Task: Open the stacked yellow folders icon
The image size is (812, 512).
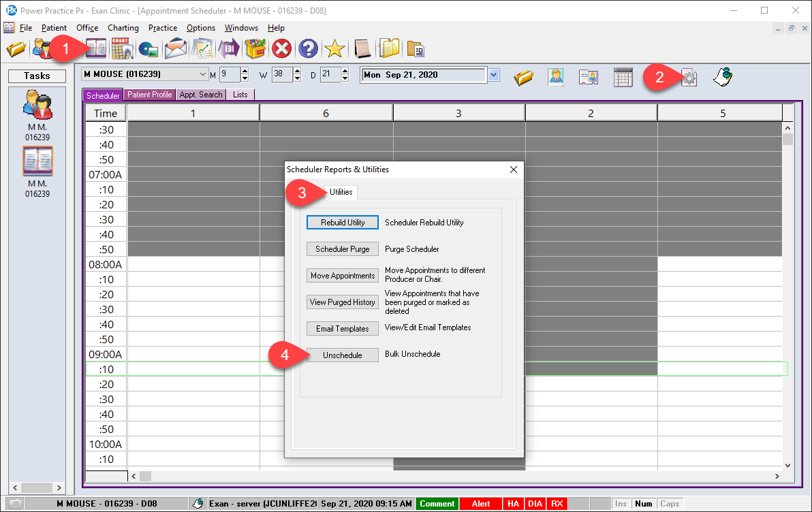Action: pos(389,49)
